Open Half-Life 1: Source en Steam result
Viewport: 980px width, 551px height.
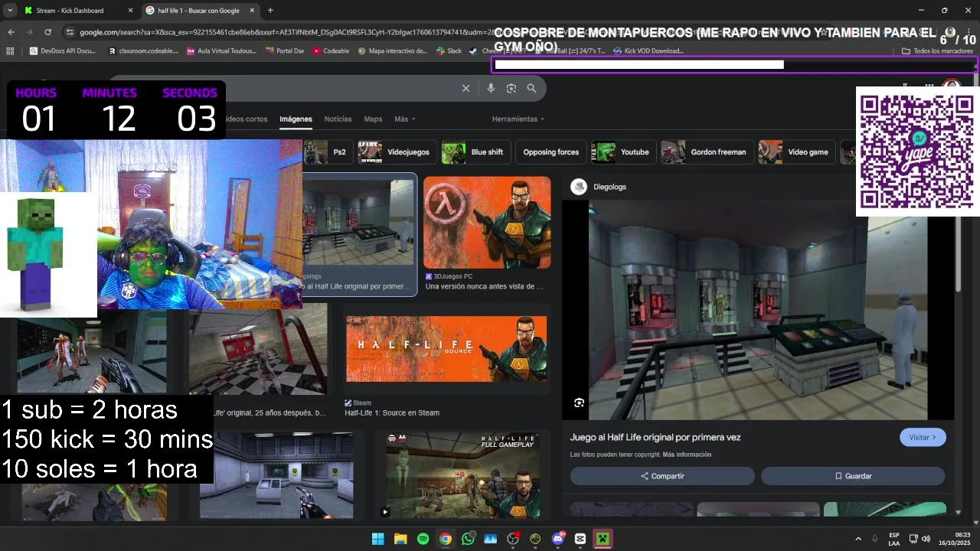392,413
